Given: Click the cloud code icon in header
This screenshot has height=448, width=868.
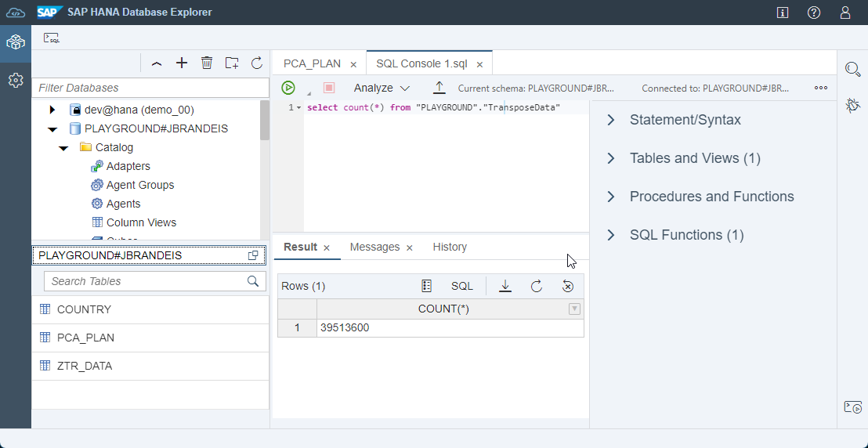Looking at the screenshot, I should [16, 13].
